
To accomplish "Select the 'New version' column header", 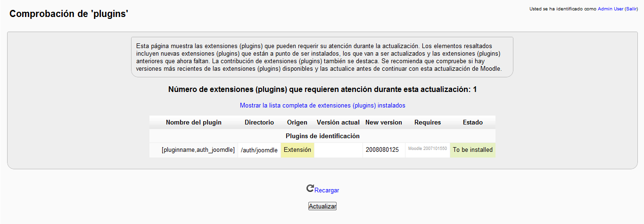I will [383, 123].
